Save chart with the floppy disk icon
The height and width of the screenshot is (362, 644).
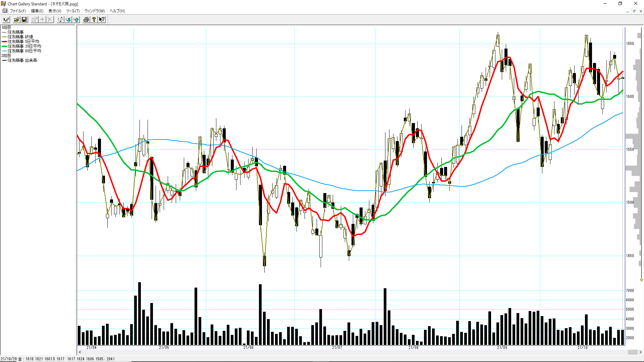(24, 19)
